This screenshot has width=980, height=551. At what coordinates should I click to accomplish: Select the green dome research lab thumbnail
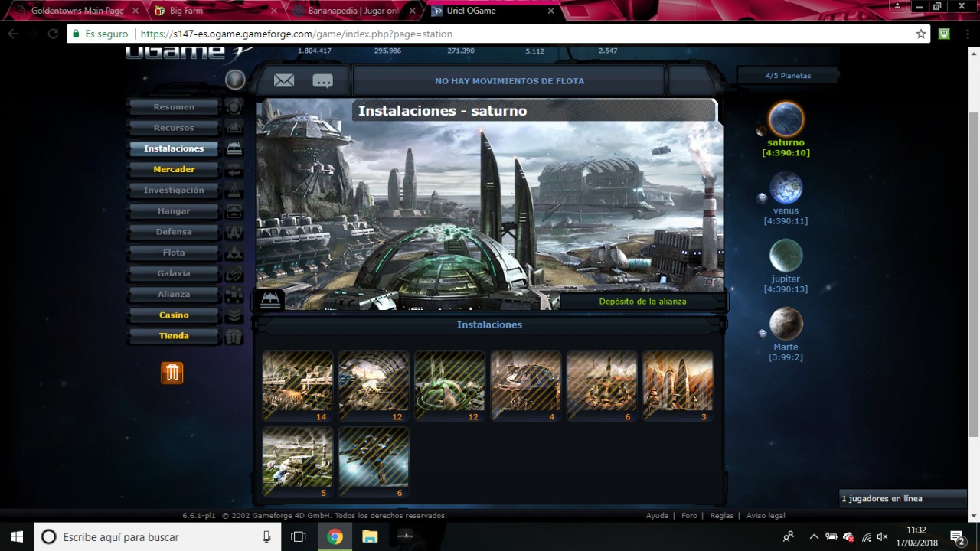[x=449, y=386]
